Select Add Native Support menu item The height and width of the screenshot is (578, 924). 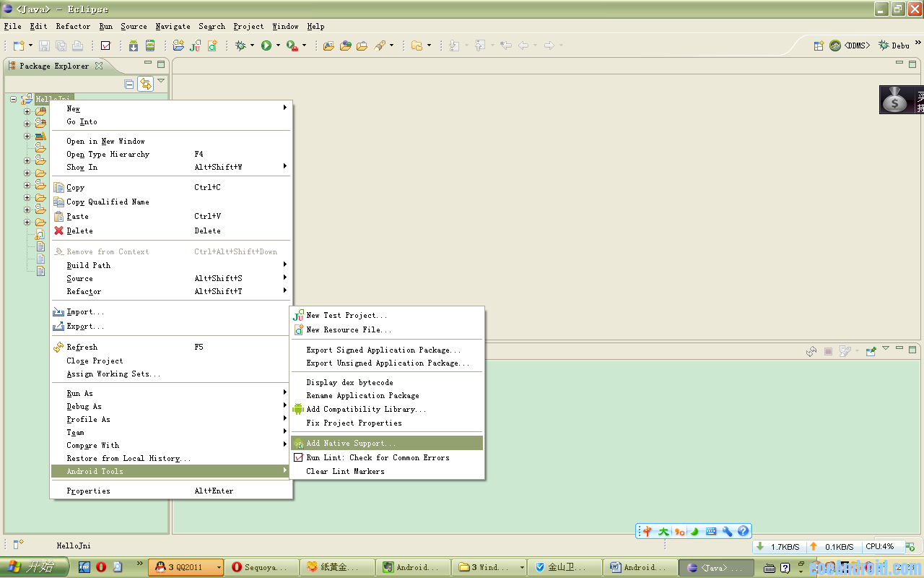387,443
